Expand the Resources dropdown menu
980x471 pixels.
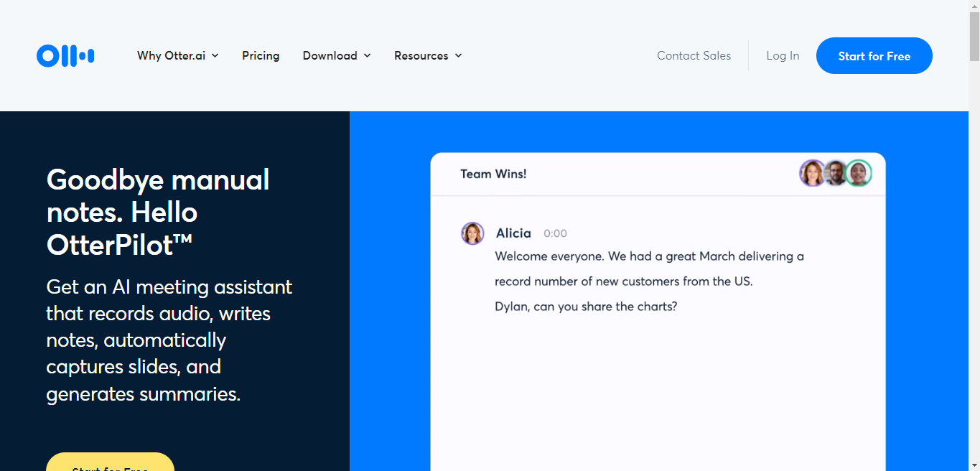[x=428, y=56]
